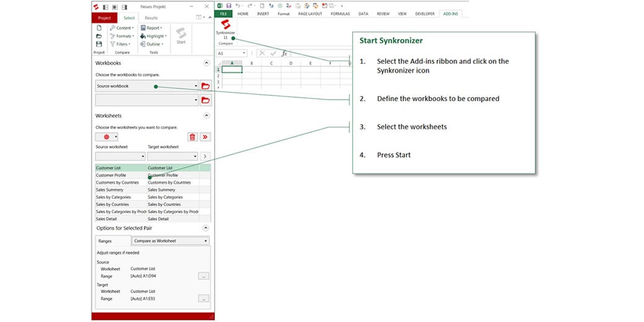Click New document icon in Excel toolbar
The image size is (644, 322).
pos(261,6)
